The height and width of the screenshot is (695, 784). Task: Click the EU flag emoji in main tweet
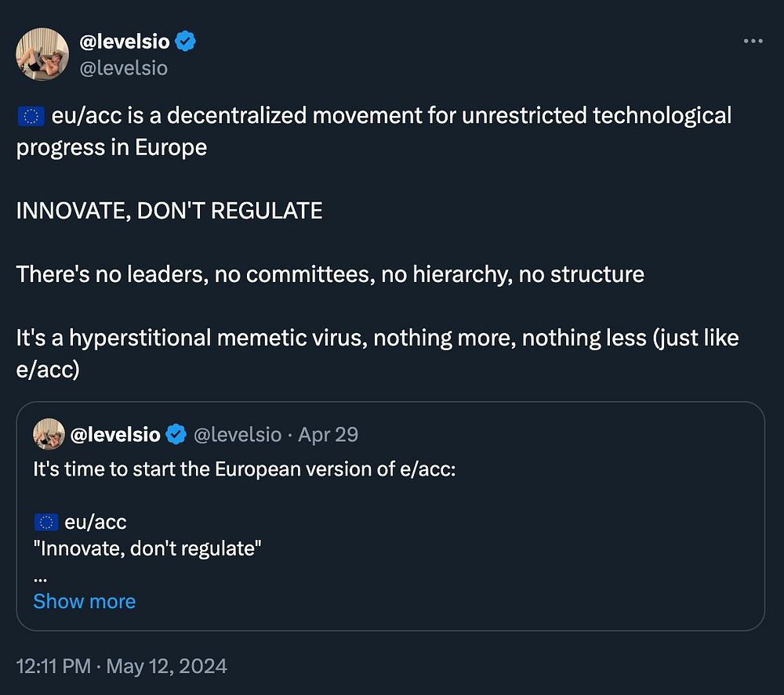[x=30, y=117]
